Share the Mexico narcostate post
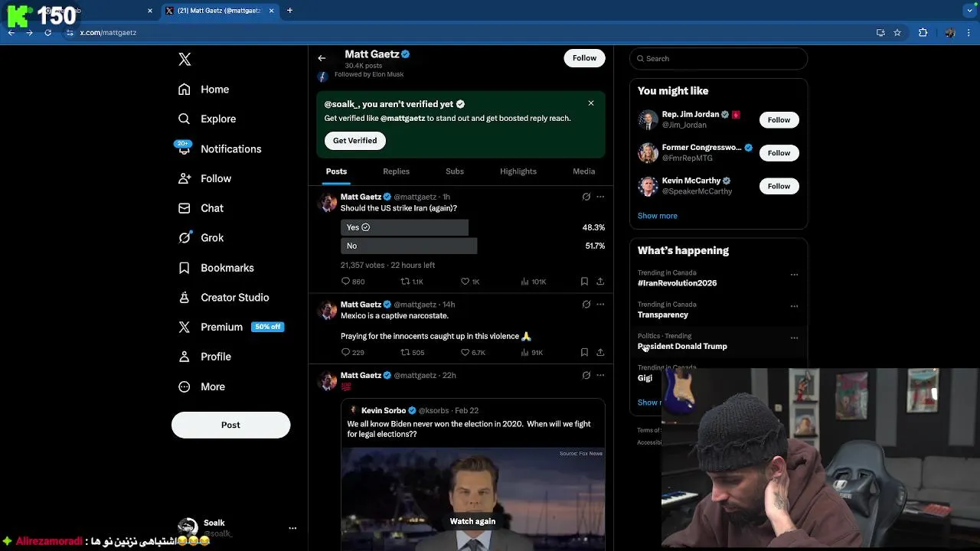This screenshot has height=551, width=980. click(x=600, y=353)
